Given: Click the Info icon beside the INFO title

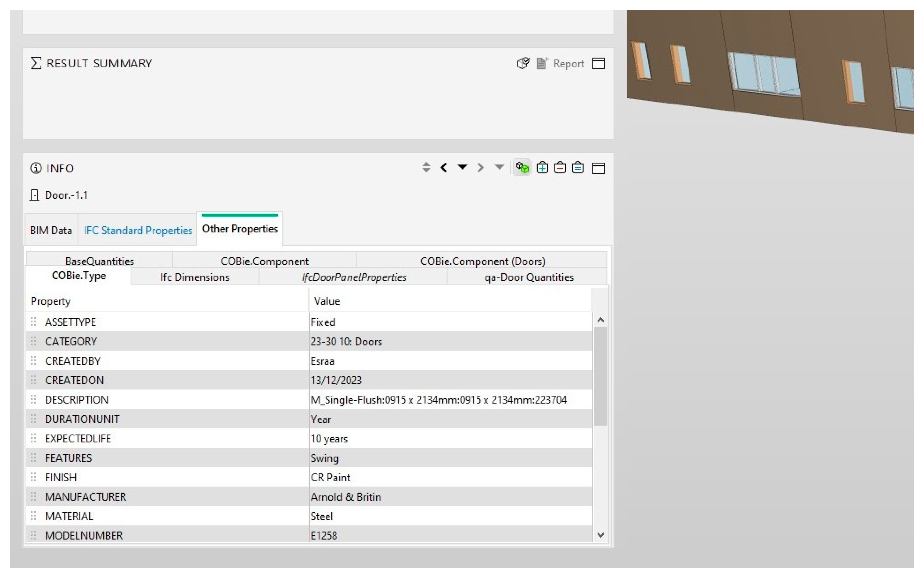Looking at the screenshot, I should pyautogui.click(x=36, y=168).
